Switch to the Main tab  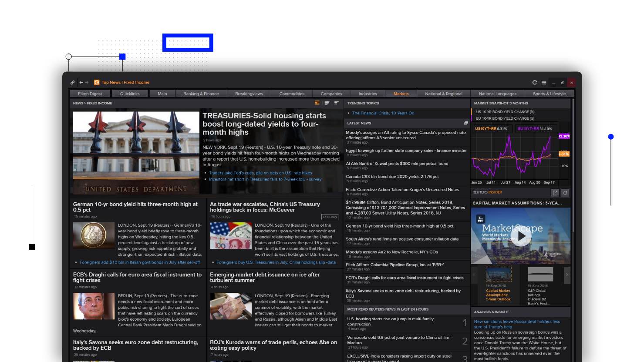click(x=162, y=94)
